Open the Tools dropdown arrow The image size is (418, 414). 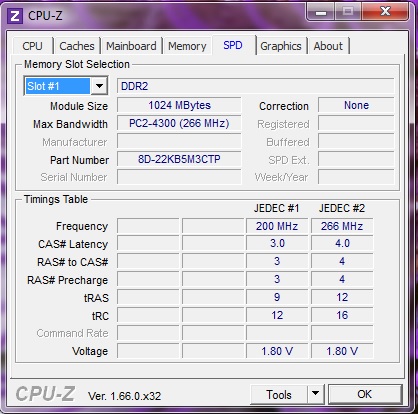click(x=315, y=394)
